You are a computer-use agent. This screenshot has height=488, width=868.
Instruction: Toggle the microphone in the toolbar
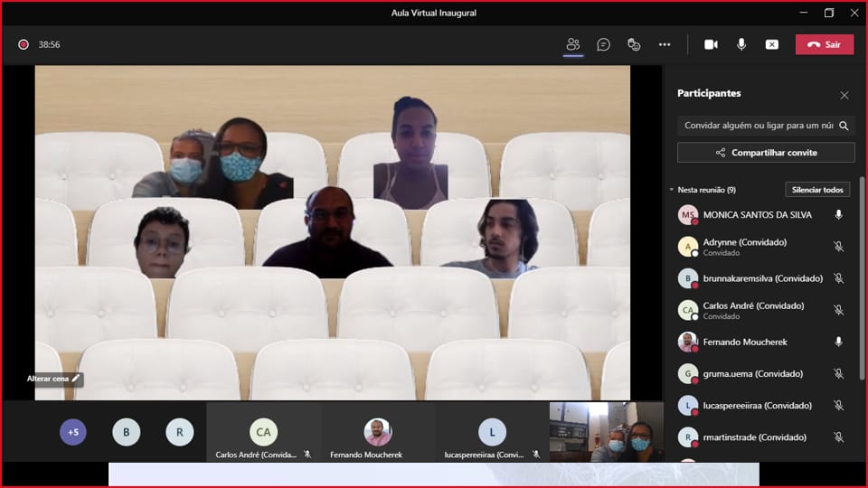coord(741,44)
